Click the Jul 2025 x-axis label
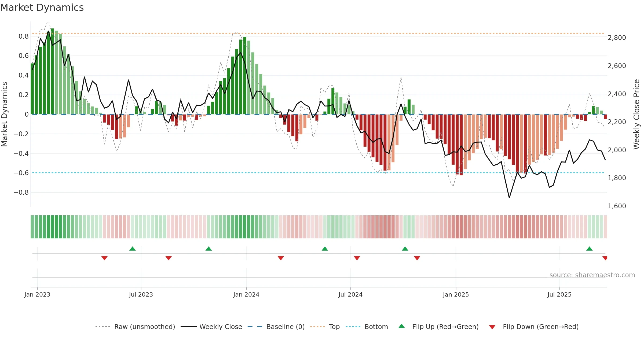Screen dimensions: 644x362 point(559,295)
